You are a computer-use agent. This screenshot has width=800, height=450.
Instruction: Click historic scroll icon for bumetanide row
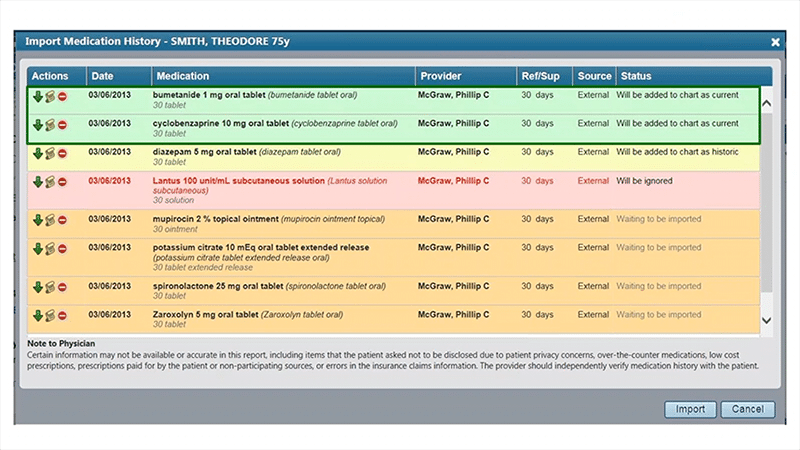[50, 96]
